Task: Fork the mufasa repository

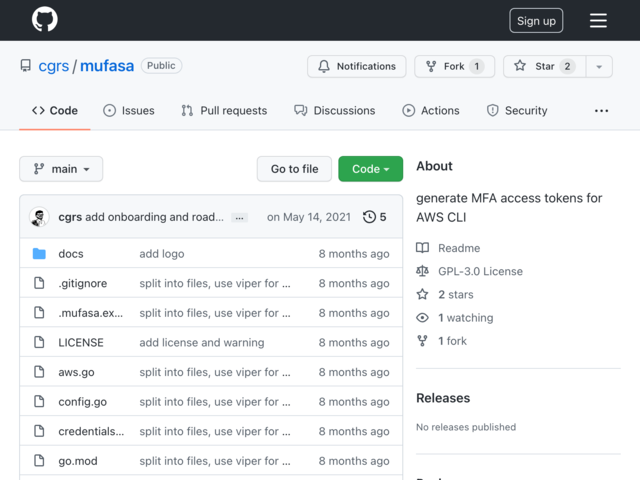Action: pos(454,67)
